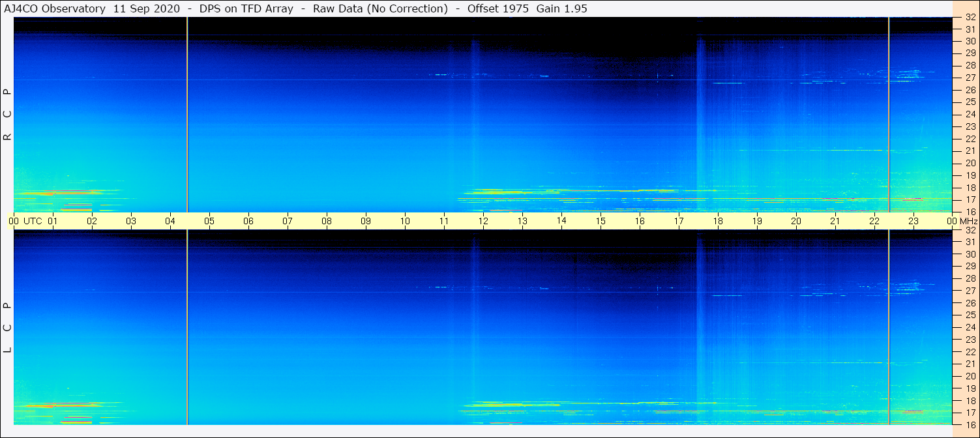Click hour label "14" on the time axis
The image size is (980, 438).
[x=561, y=221]
